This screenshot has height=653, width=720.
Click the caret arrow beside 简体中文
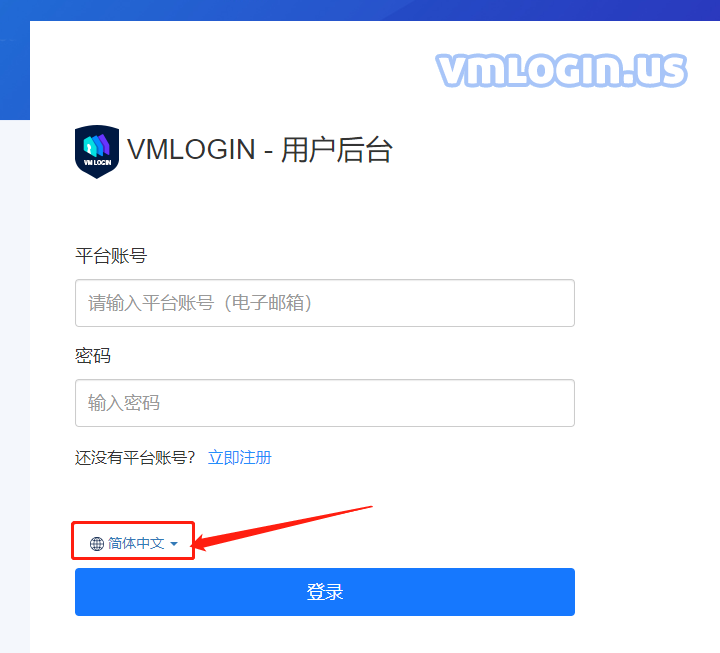[x=174, y=544]
